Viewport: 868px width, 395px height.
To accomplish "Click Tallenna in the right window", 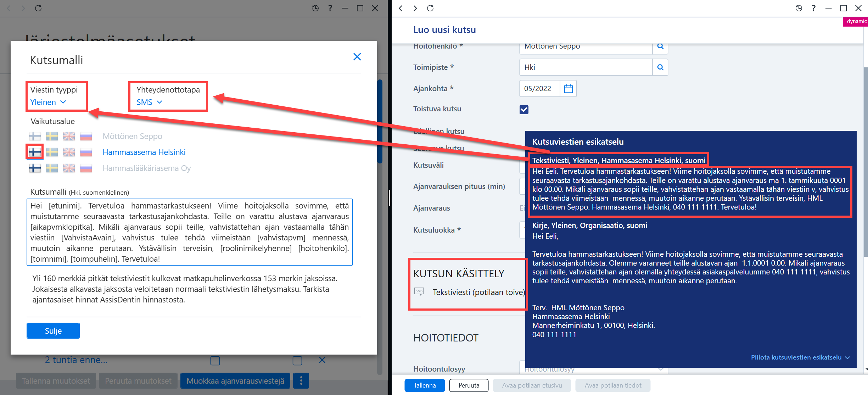I will click(x=425, y=385).
